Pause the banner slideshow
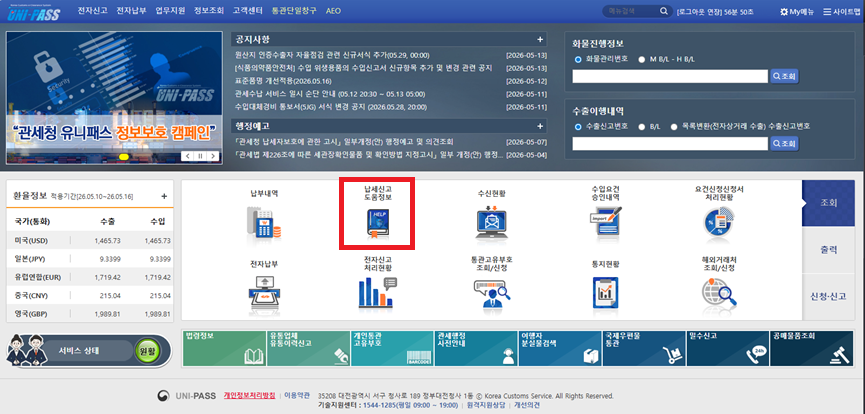 click(200, 156)
